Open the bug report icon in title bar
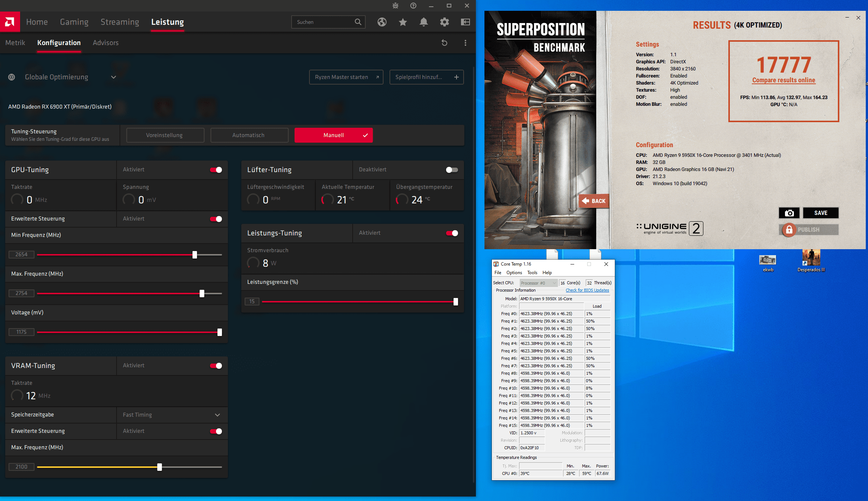868x501 pixels. [x=395, y=6]
